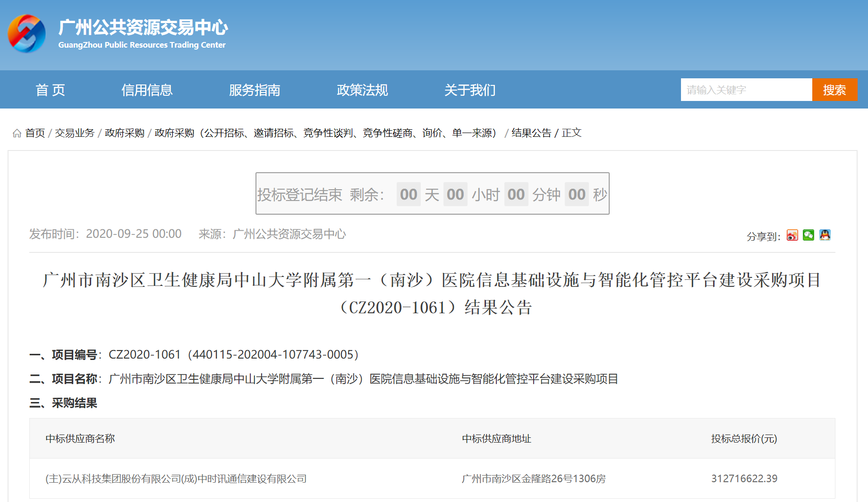The image size is (868, 502).
Task: Click supplier cell (主)云从科技集团股份有限公司
Action: [176, 479]
